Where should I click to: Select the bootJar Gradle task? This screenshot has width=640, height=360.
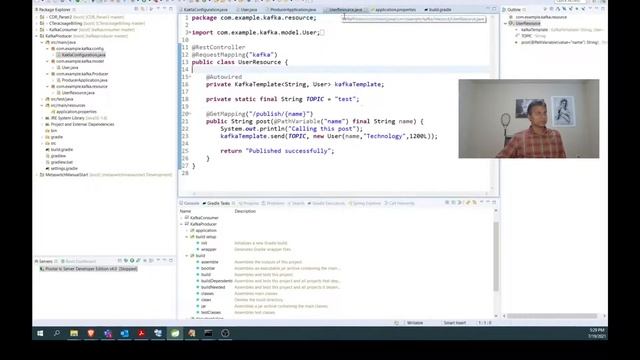click(208, 268)
